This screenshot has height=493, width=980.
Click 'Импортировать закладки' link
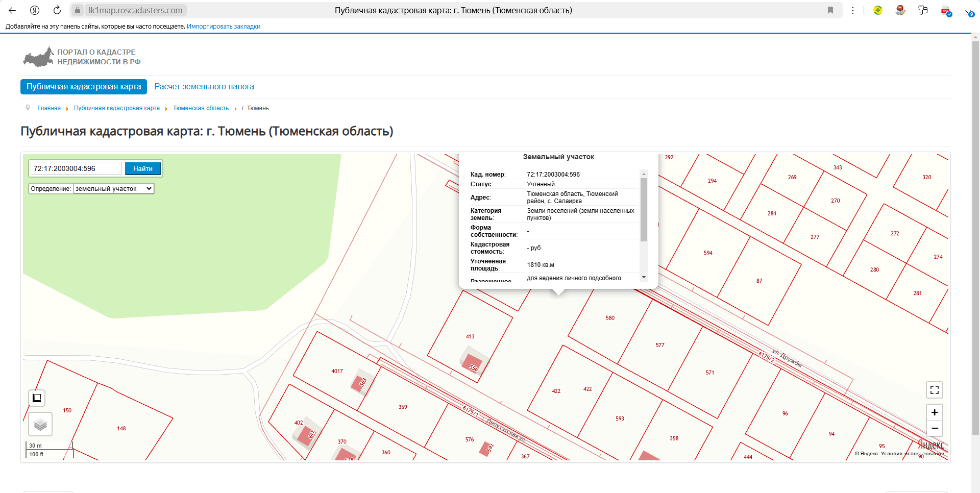[224, 27]
